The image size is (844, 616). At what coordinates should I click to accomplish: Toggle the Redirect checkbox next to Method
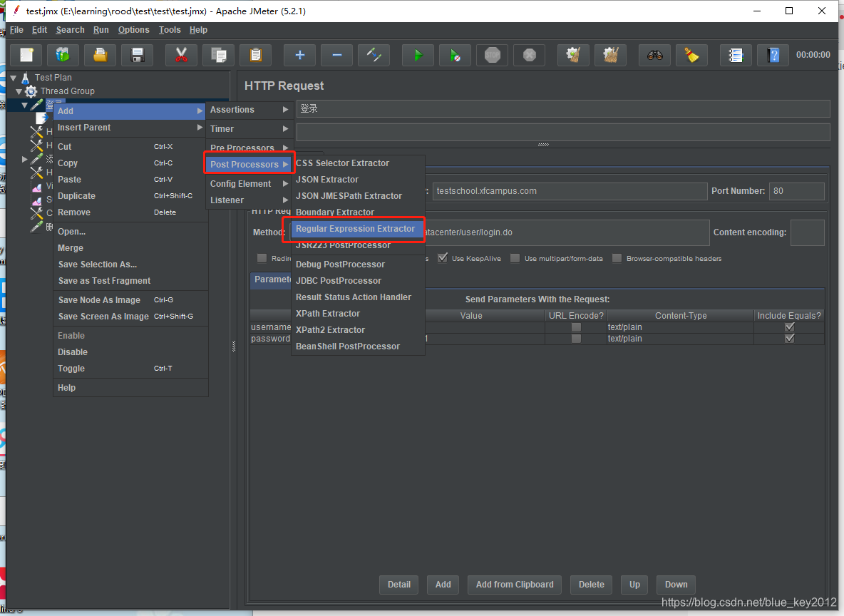point(262,258)
